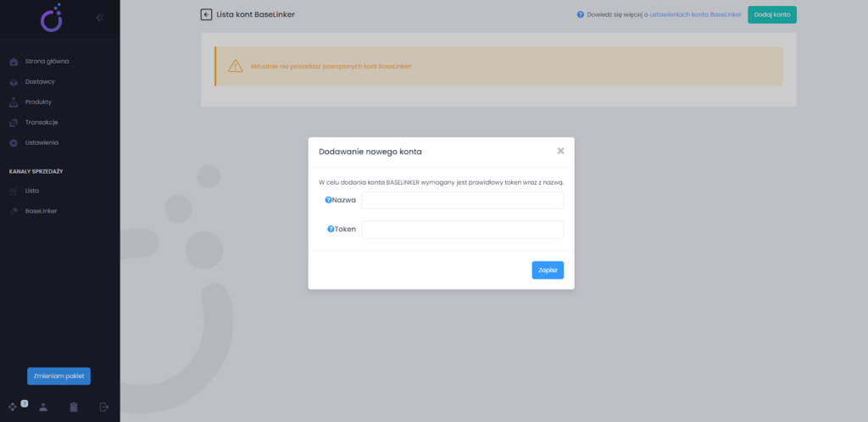Click the Dodawanie nowego konta dialog title
Screen dimensions: 868x422
tap(370, 152)
